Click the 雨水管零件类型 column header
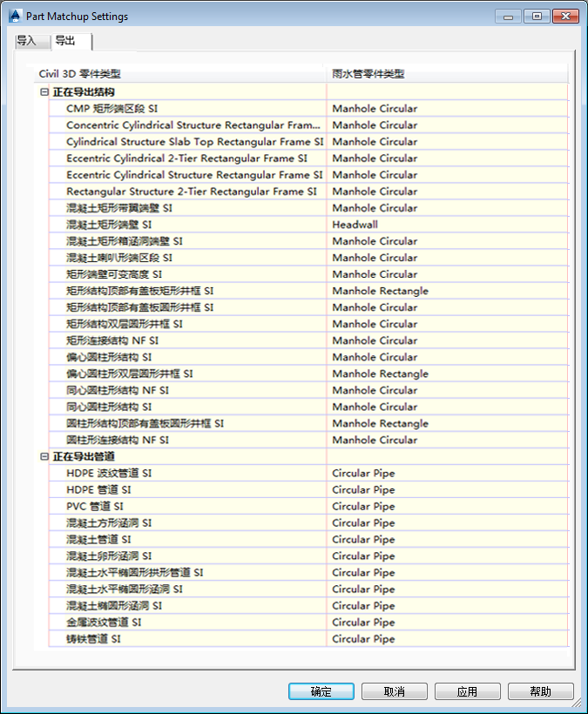 click(447, 74)
